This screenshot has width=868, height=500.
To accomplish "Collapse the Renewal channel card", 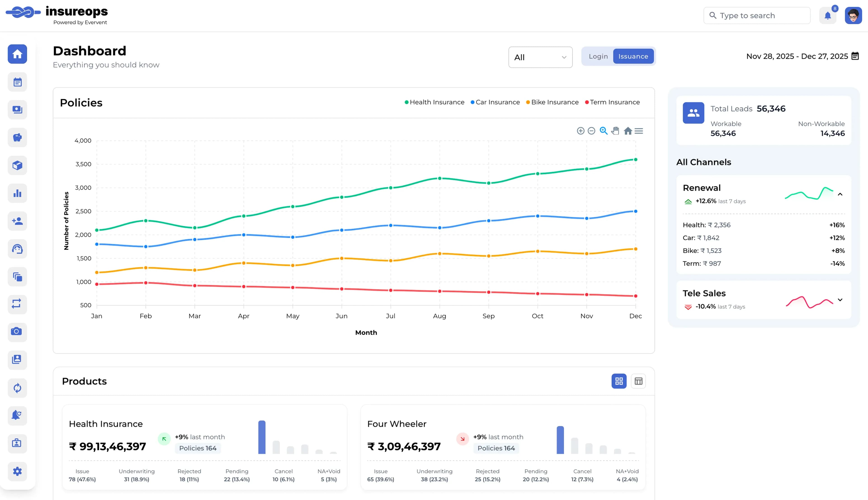I will pos(840,194).
